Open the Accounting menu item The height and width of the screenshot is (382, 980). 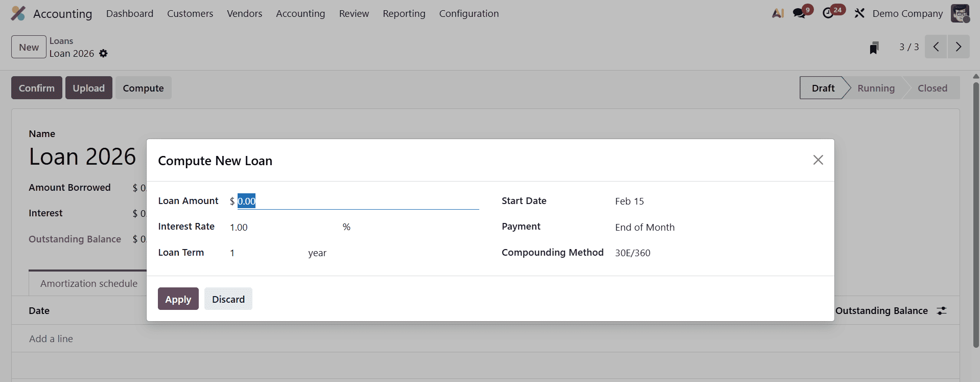click(300, 14)
